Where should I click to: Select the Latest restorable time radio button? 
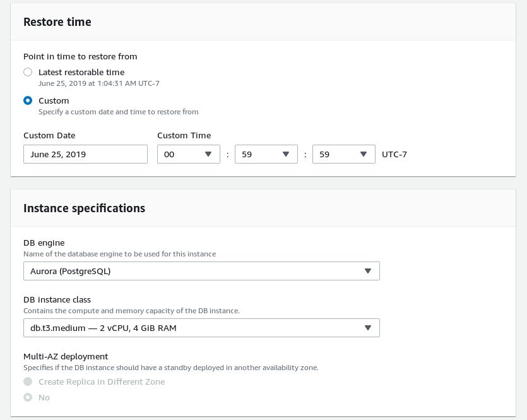click(x=28, y=72)
